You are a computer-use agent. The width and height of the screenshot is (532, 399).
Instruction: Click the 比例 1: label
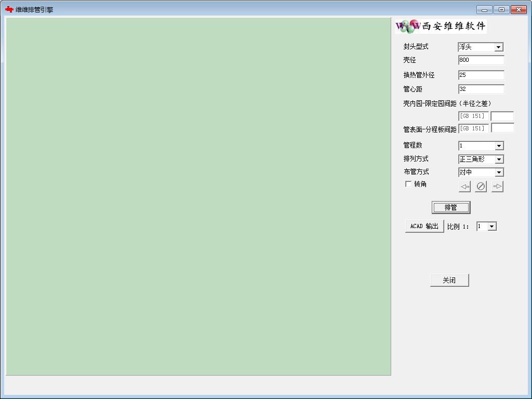point(458,227)
